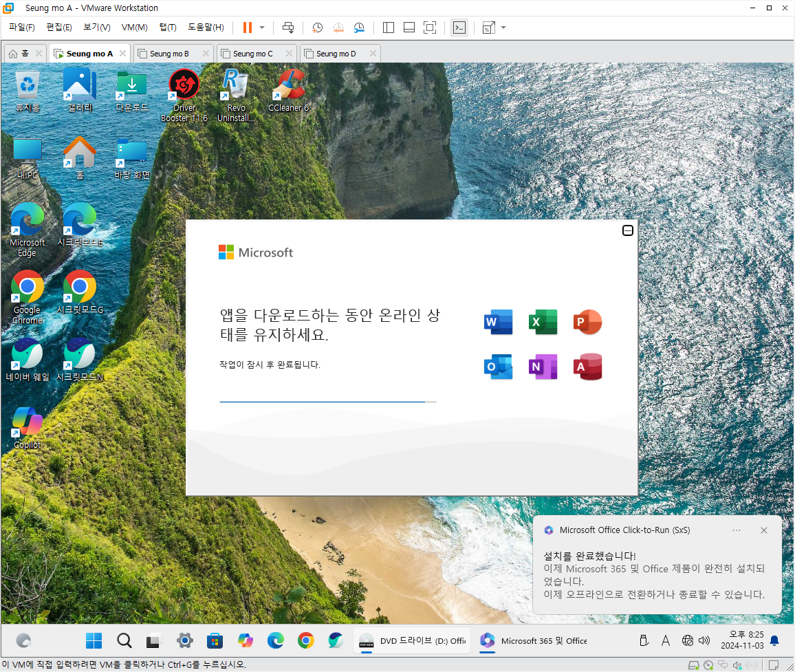Click the volume icon in system tray

point(704,640)
